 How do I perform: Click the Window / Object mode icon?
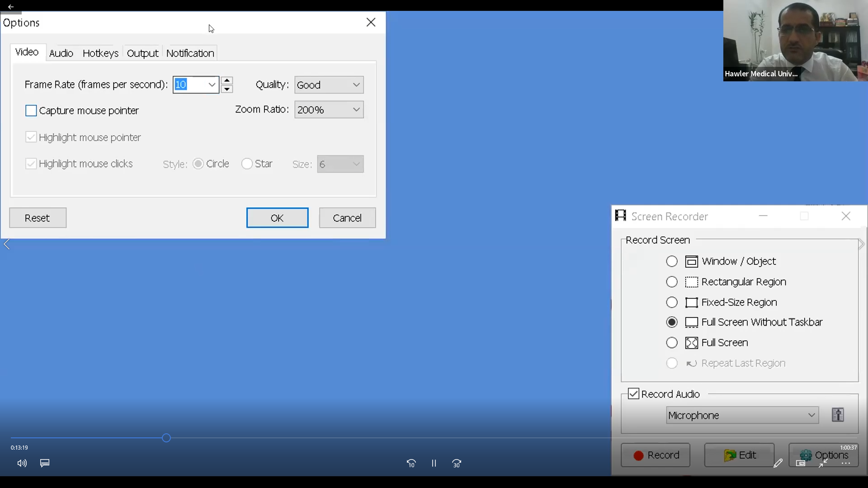coord(692,262)
